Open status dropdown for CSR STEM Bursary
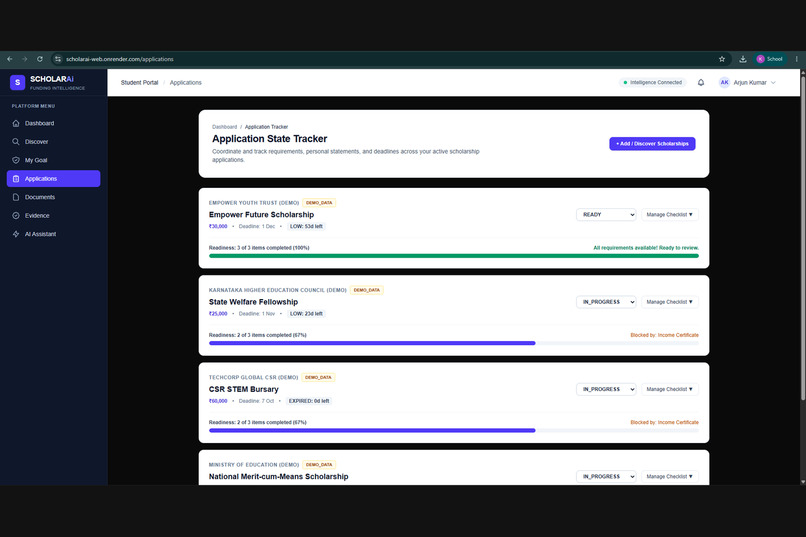The image size is (806, 537). point(606,390)
